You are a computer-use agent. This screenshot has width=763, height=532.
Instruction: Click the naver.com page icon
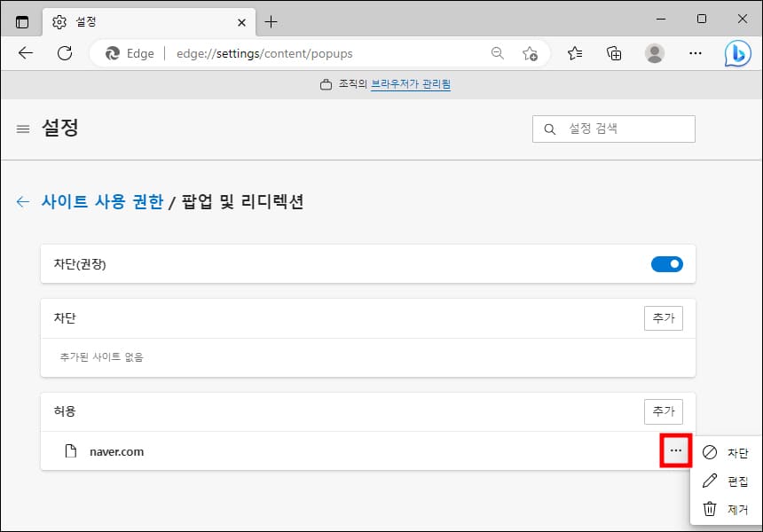pos(70,451)
